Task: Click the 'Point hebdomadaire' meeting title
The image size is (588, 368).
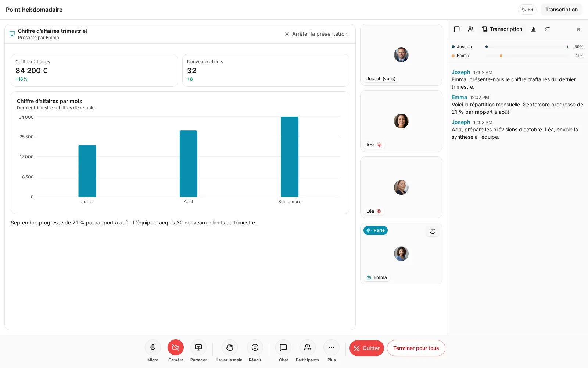Action: click(x=34, y=10)
